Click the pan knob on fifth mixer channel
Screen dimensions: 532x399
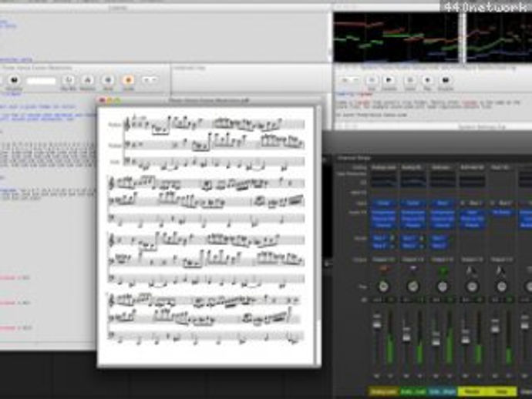tap(501, 287)
